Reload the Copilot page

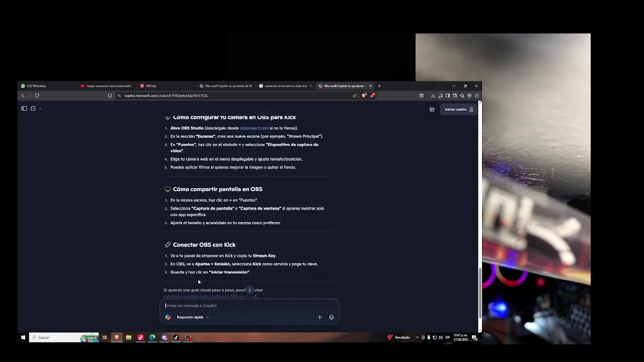coord(37,96)
